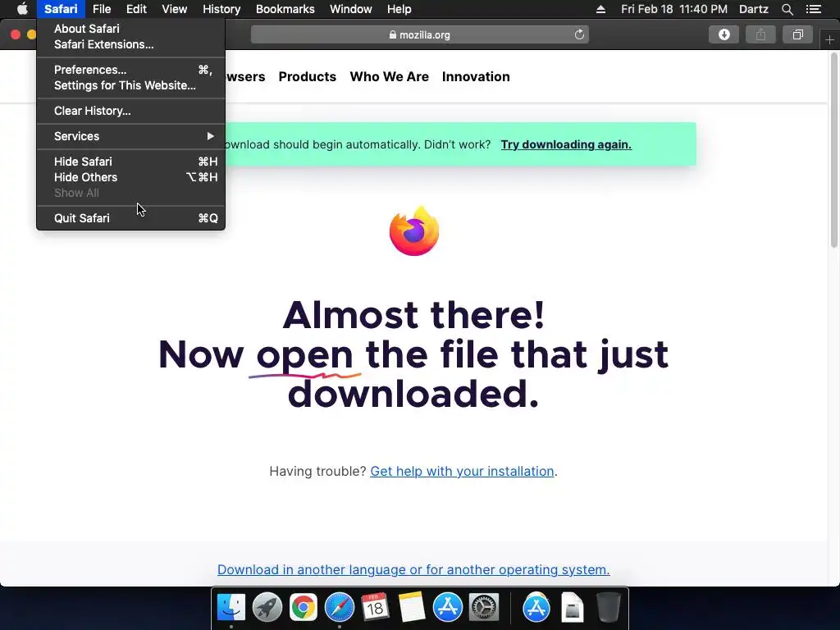Click the Safari menu title
The image size is (840, 630).
[61, 9]
